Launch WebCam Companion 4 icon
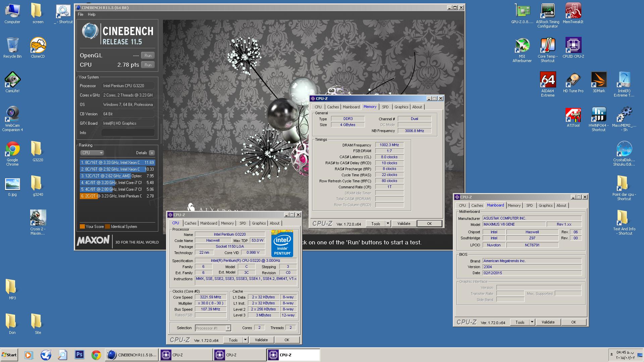This screenshot has width=644, height=362. (12, 119)
